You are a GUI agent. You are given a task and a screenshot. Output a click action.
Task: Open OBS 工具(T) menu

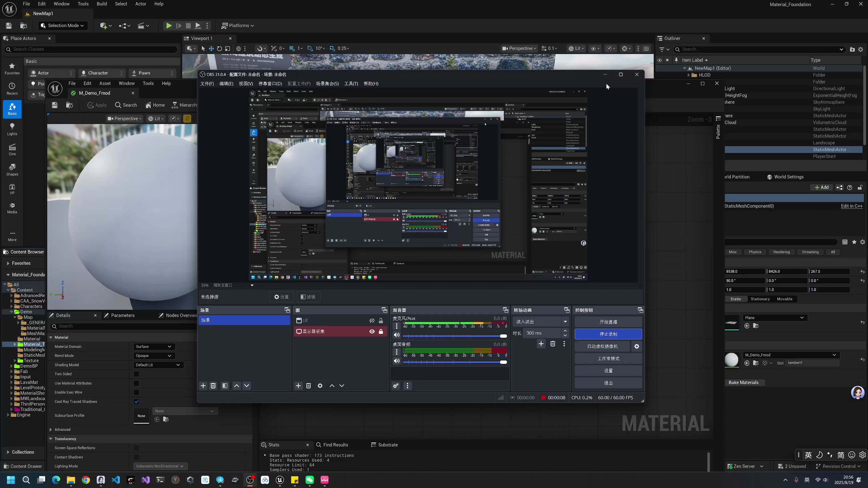(351, 84)
